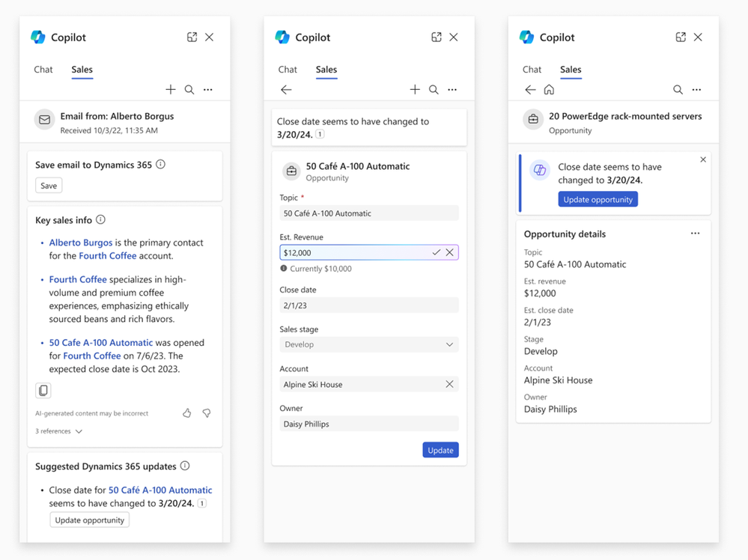Open 50 Cafe A-100 Automatic link in key info

(100, 342)
